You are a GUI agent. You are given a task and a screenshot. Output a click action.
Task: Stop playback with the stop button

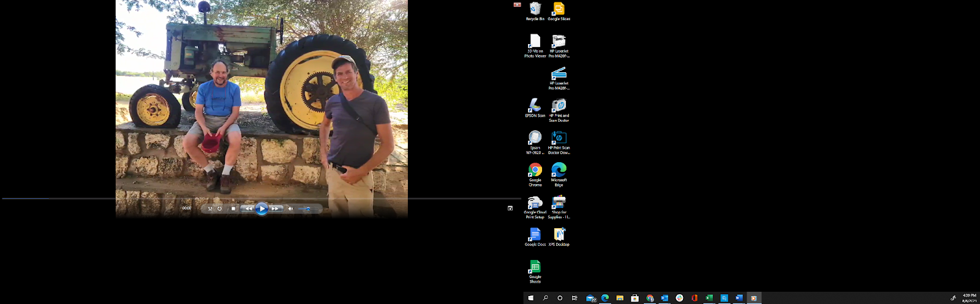point(233,209)
